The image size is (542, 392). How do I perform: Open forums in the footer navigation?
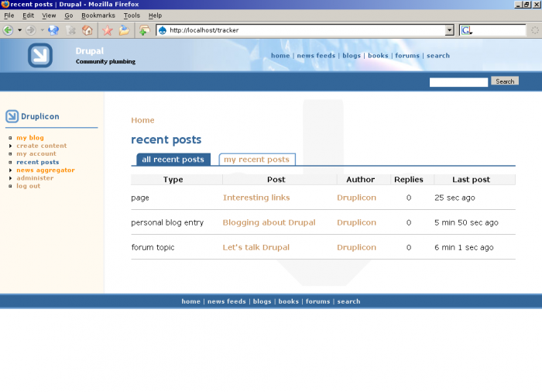tap(317, 301)
